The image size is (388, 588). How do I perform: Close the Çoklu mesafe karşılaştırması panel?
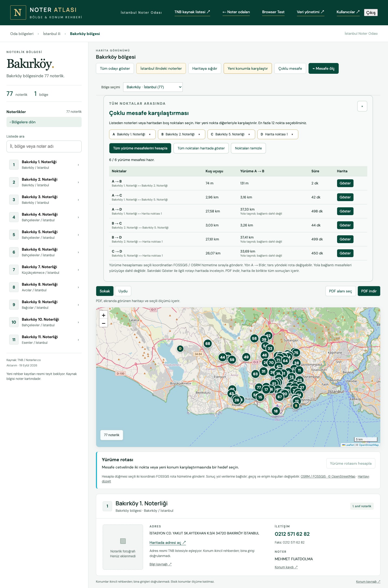pos(362,106)
